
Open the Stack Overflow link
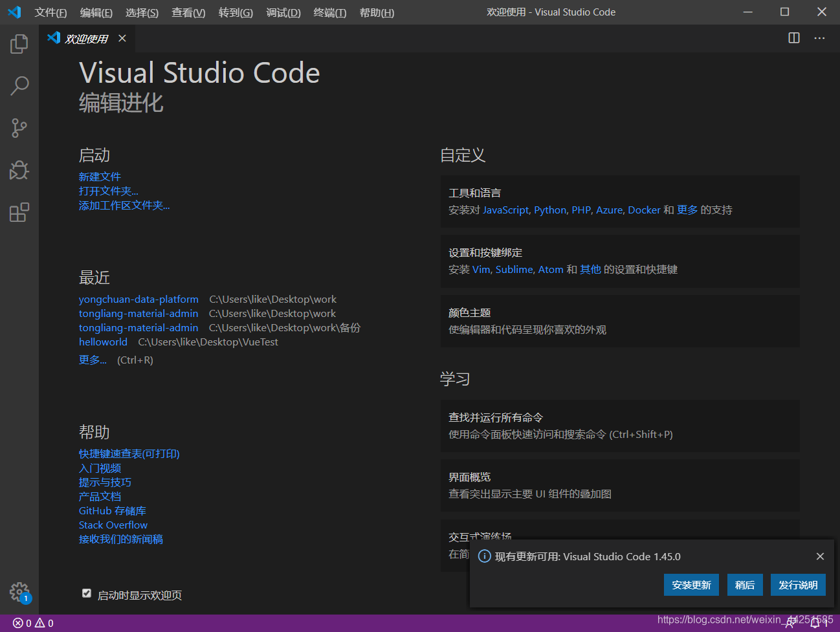pyautogui.click(x=113, y=525)
